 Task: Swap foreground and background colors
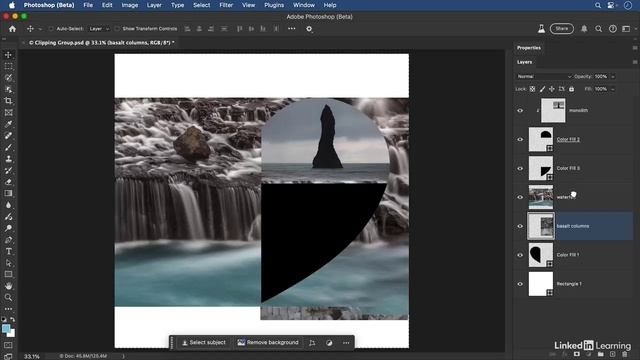[13, 320]
